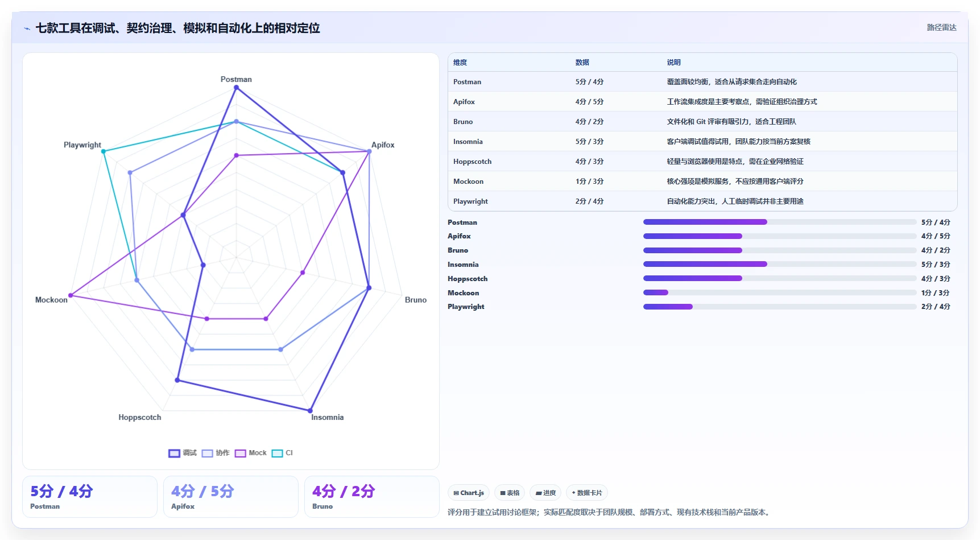Click the Insomnia label in the progress list
This screenshot has height=540, width=980.
click(463, 265)
